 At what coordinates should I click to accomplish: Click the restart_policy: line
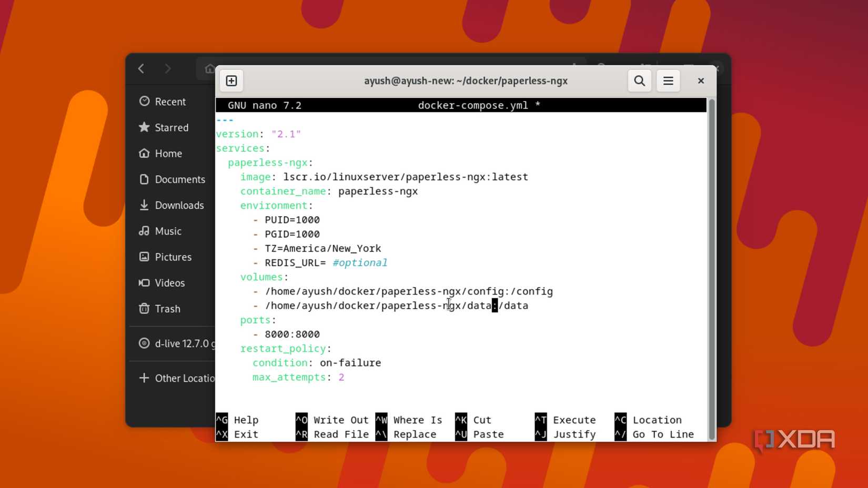pos(286,349)
